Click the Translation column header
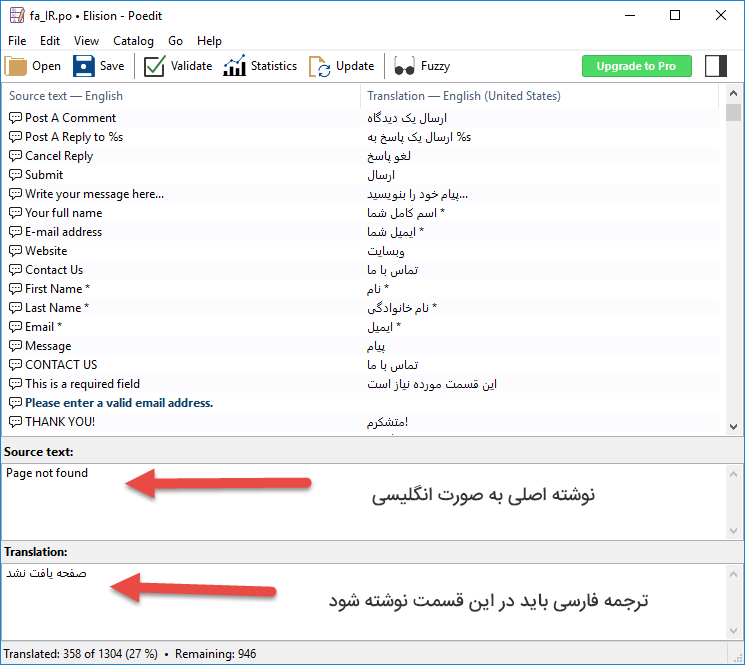745x665 pixels. pyautogui.click(x=540, y=96)
